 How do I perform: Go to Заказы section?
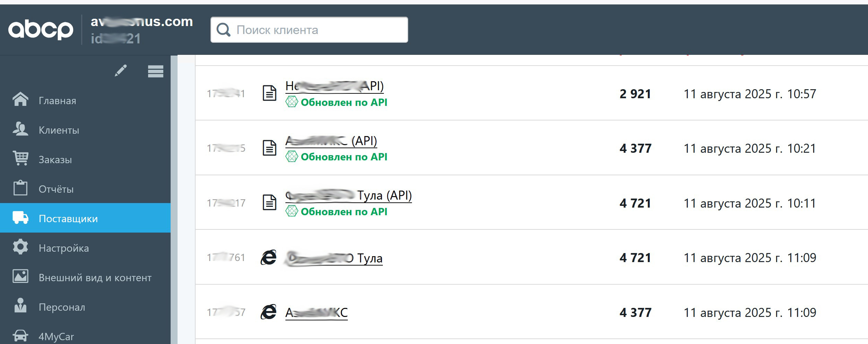coord(55,160)
